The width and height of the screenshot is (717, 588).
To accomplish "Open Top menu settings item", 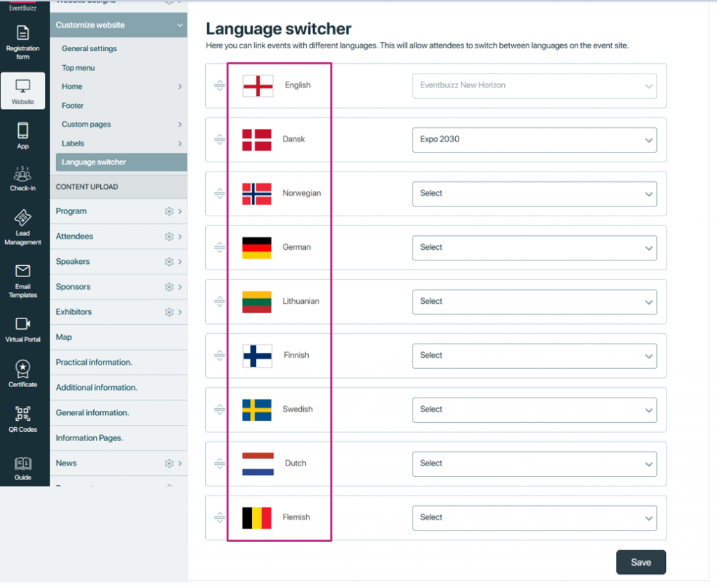I will pos(78,68).
